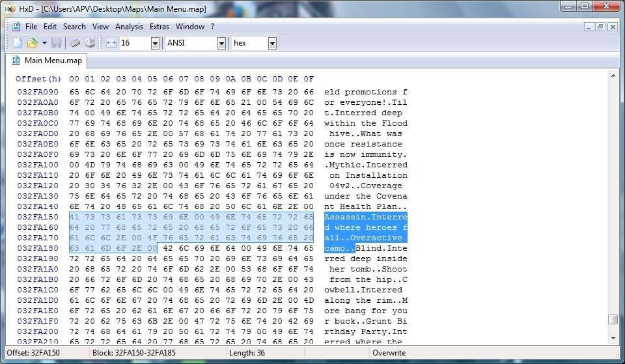This screenshot has height=364, width=625.
Task: Click the New file icon
Action: [18, 43]
